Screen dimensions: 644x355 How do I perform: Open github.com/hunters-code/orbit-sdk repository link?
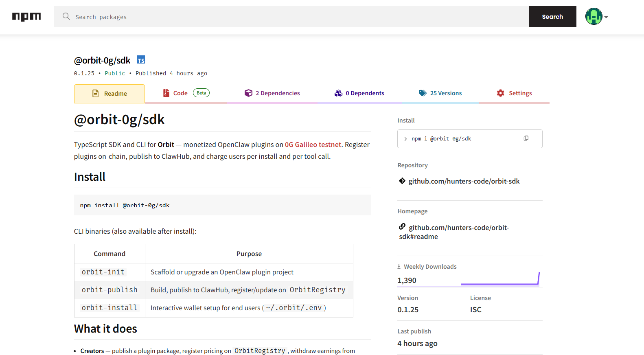point(464,181)
